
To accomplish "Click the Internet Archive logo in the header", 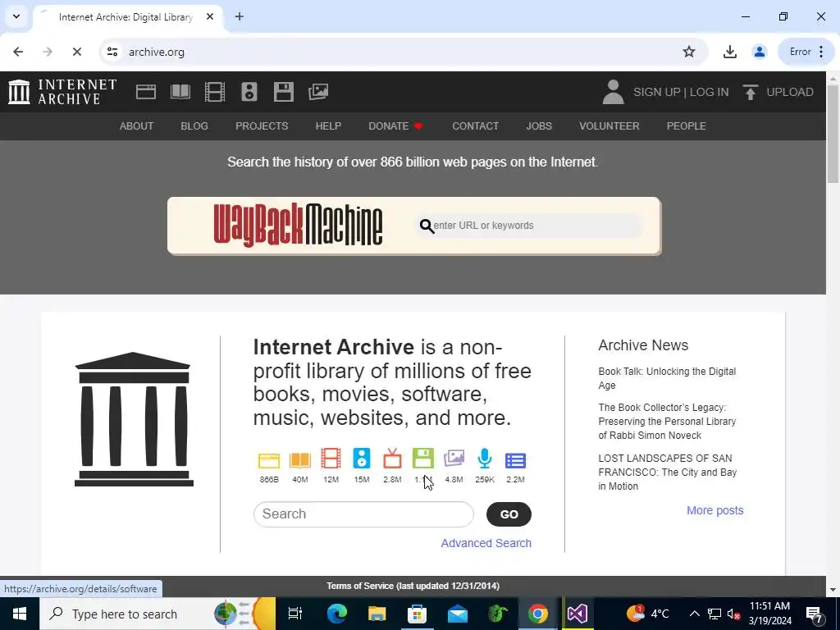I will coord(62,92).
